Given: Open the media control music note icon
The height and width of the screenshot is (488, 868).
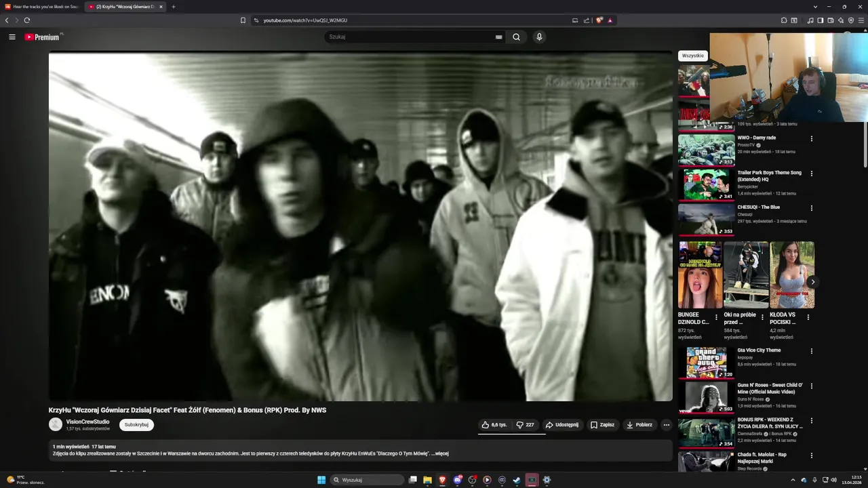Looking at the screenshot, I should coord(810,20).
